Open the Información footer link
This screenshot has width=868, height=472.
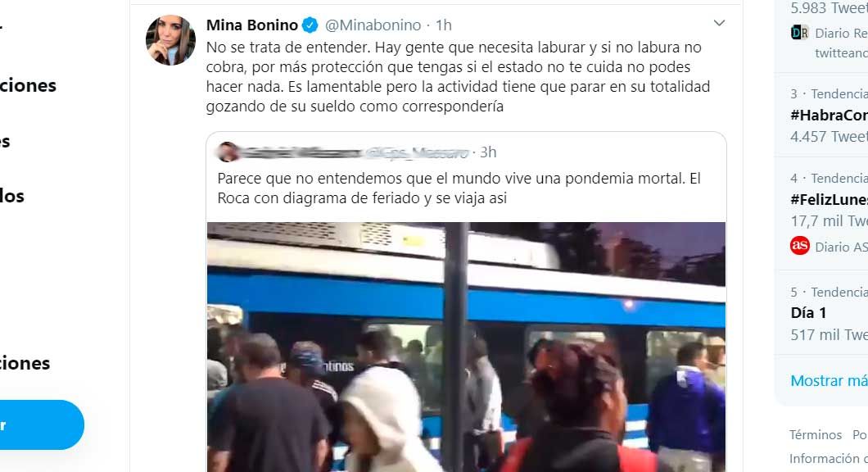[828, 459]
